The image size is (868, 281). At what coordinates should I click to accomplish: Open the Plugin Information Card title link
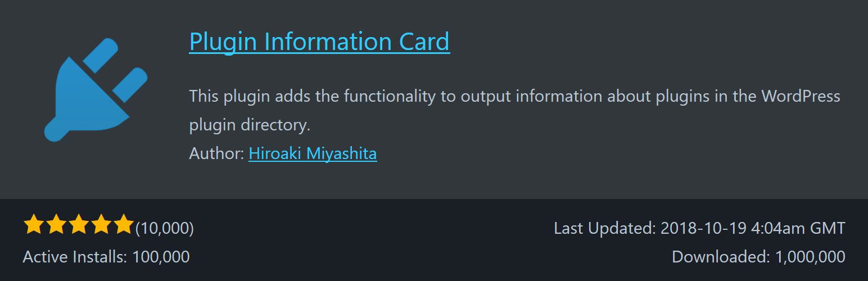coord(319,42)
